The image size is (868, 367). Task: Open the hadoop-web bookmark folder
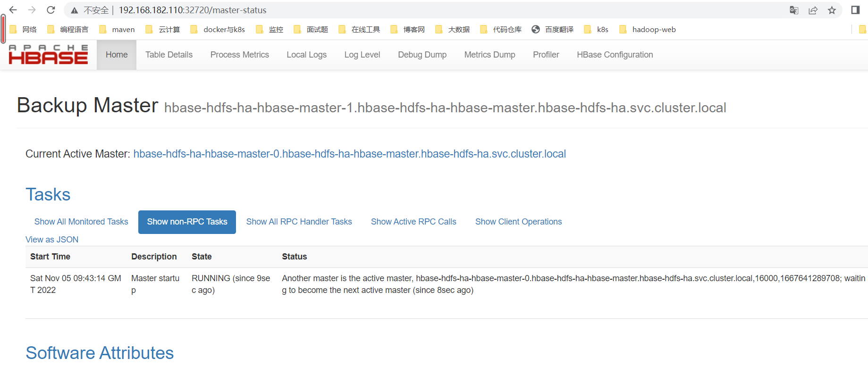tap(648, 29)
